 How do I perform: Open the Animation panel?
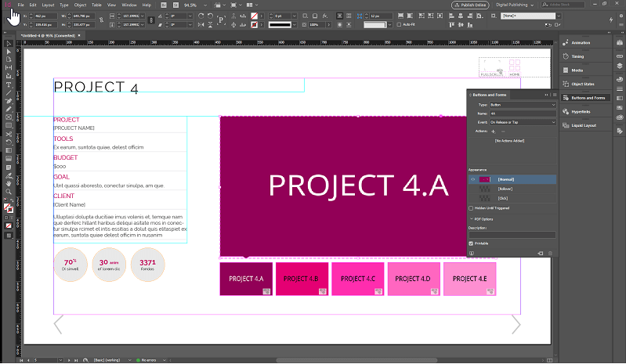(581, 43)
